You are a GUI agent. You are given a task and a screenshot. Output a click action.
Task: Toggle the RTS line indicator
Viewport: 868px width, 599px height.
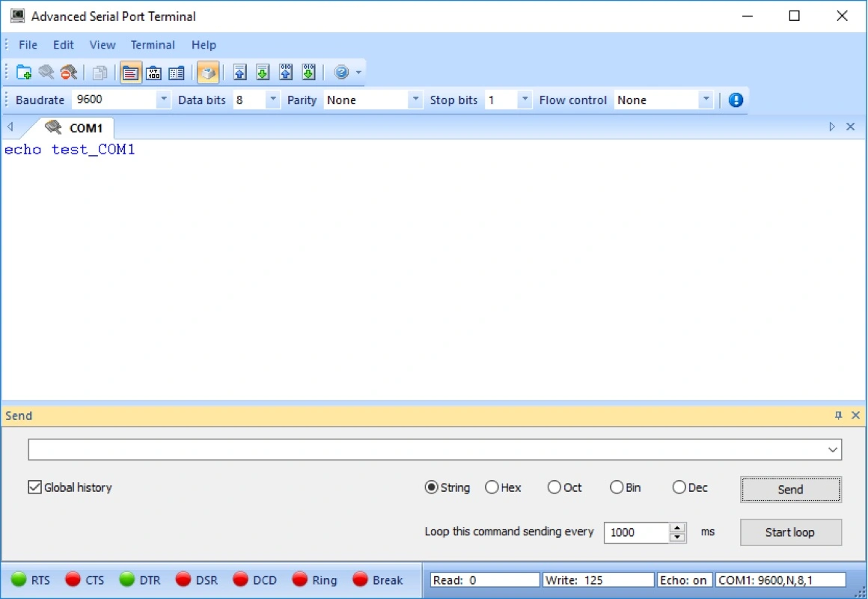tap(19, 580)
